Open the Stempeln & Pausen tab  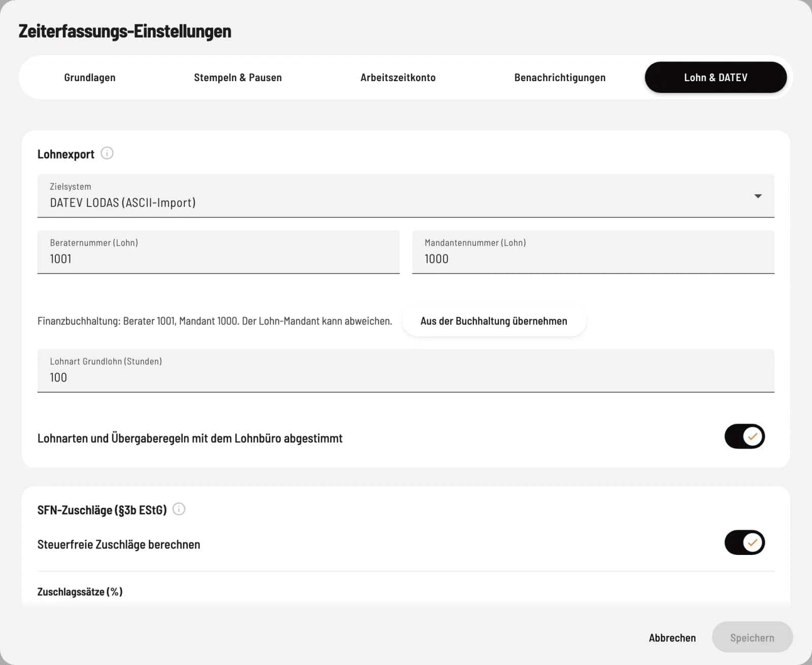(x=238, y=78)
